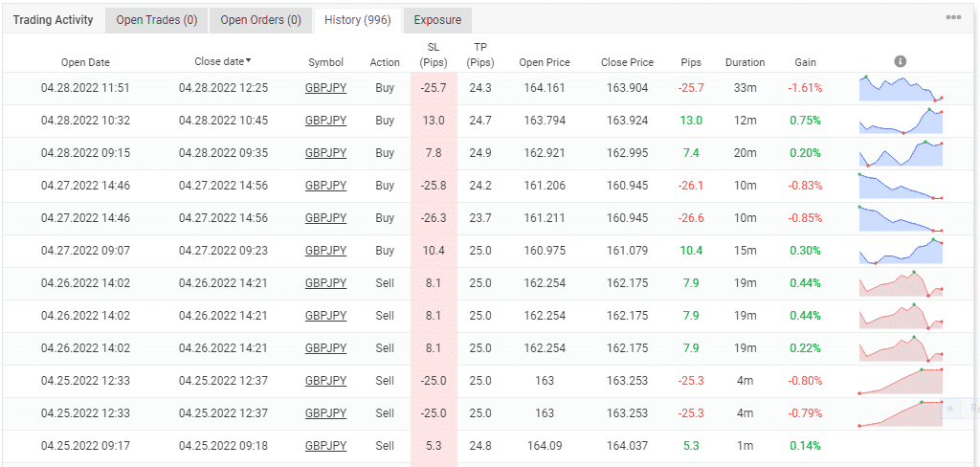Select the History (996) tab
The image size is (980, 467).
coord(357,20)
